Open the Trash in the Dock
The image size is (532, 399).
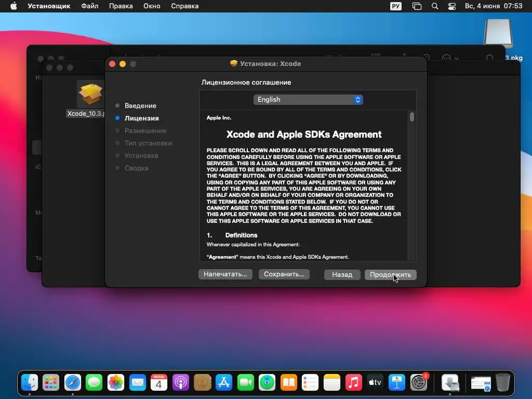click(502, 382)
